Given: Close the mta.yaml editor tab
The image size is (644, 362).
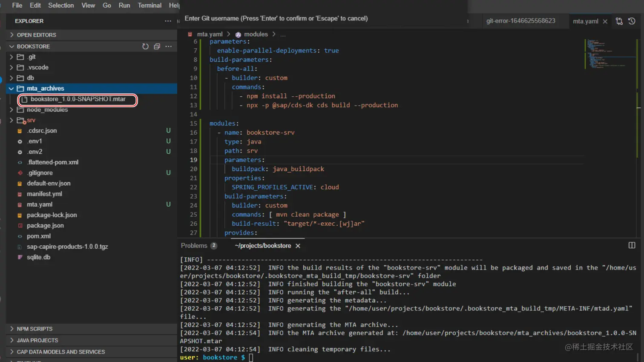Looking at the screenshot, I should tap(605, 21).
